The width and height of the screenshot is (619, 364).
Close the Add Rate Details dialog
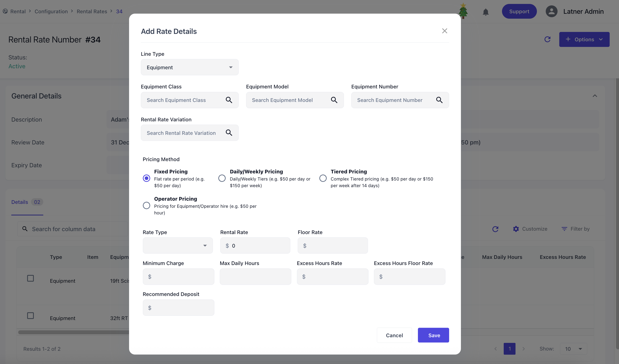tap(444, 31)
